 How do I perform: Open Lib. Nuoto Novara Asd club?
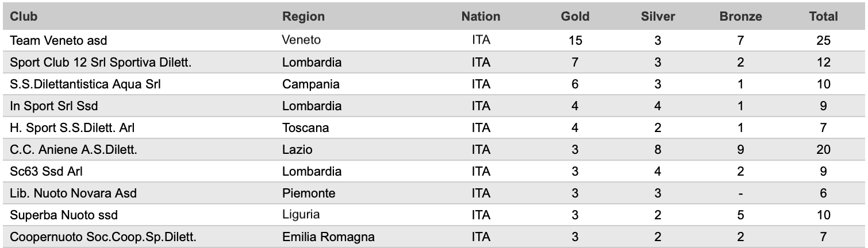[x=74, y=193]
